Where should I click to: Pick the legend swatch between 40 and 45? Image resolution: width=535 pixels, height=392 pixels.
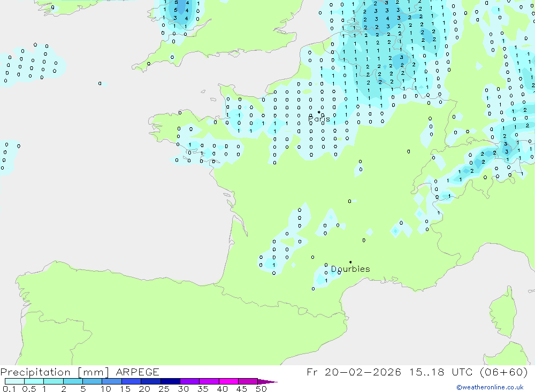(x=228, y=381)
